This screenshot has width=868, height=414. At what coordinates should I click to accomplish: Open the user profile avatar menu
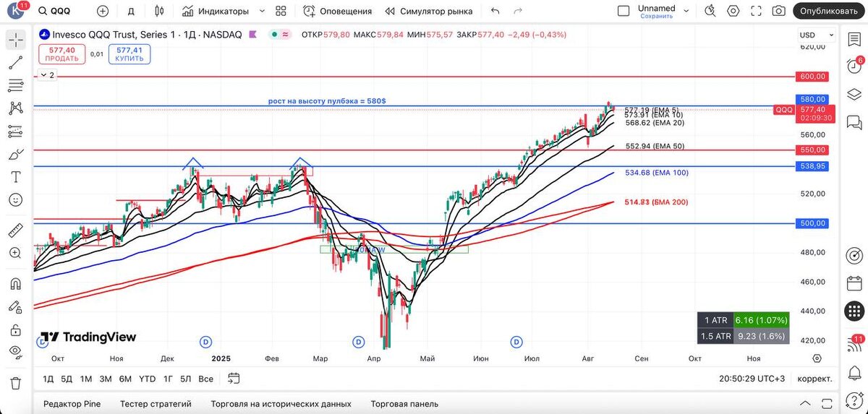click(16, 11)
